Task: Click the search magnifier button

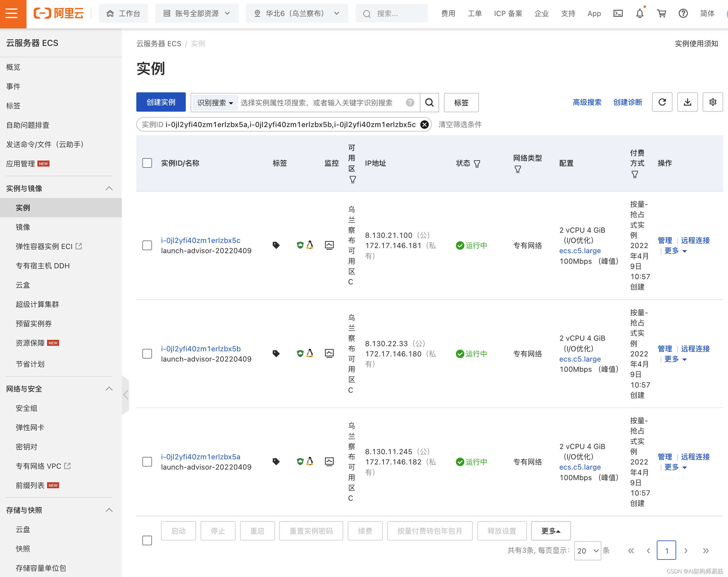Action: point(429,102)
